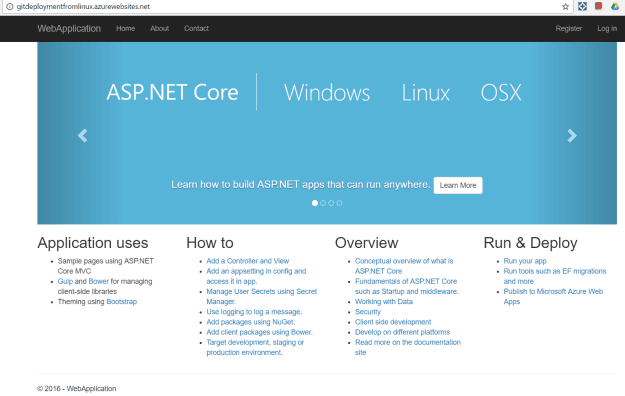Image resolution: width=625 pixels, height=396 pixels.
Task: Open Add an appsetting in config link
Action: click(256, 276)
